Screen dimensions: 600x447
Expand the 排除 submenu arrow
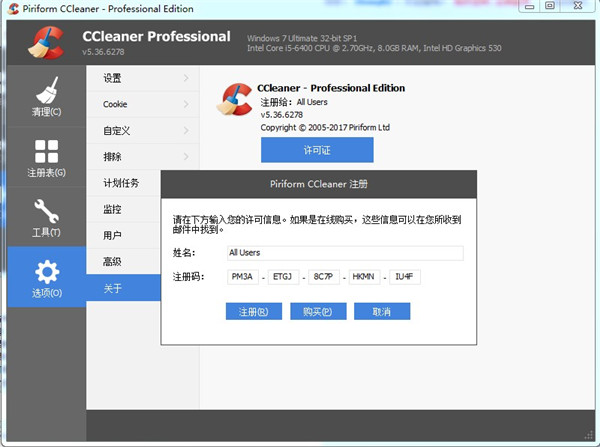[x=186, y=157]
